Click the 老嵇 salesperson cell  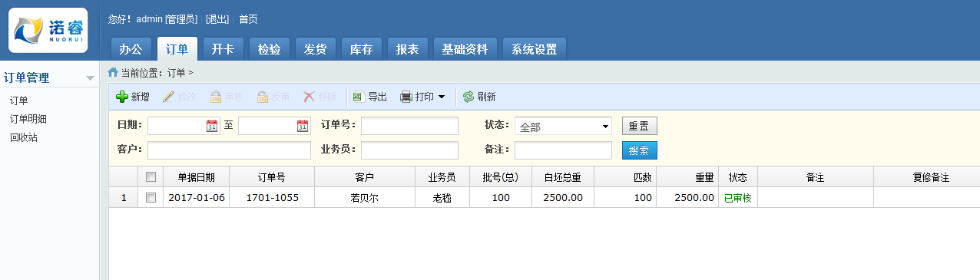pyautogui.click(x=442, y=197)
